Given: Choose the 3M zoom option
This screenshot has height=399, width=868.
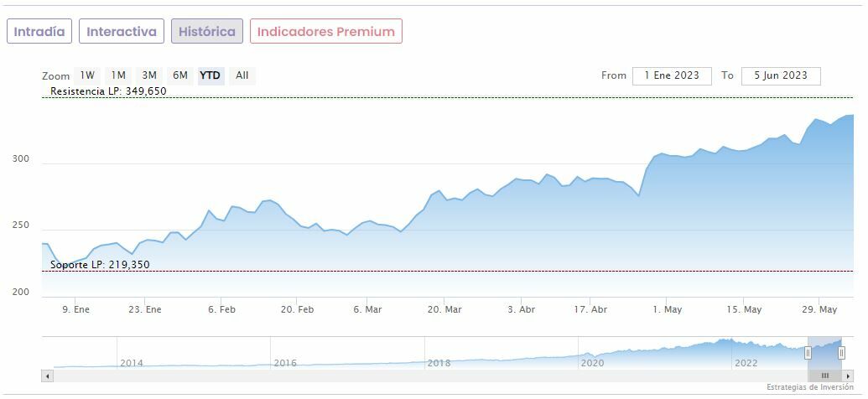Looking at the screenshot, I should click(x=149, y=75).
